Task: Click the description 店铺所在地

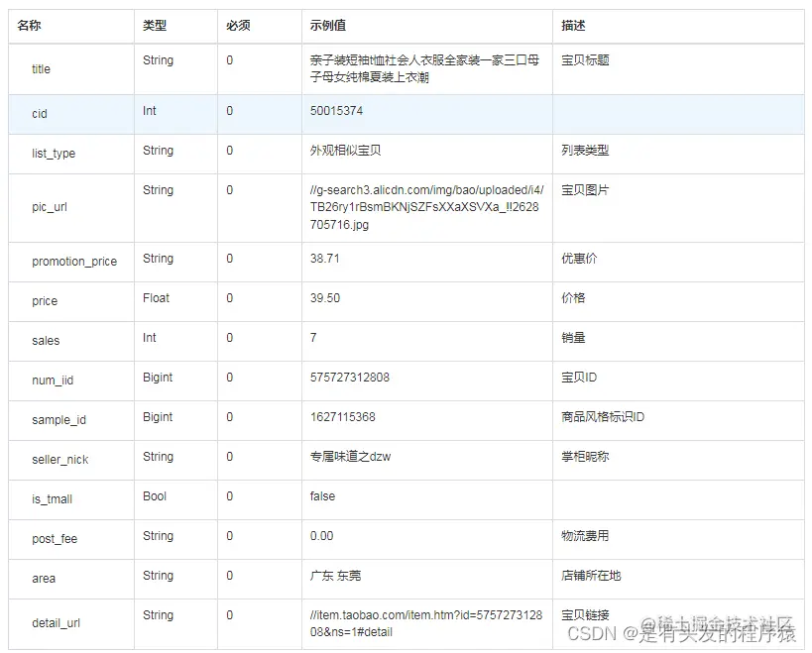Action: pos(591,576)
